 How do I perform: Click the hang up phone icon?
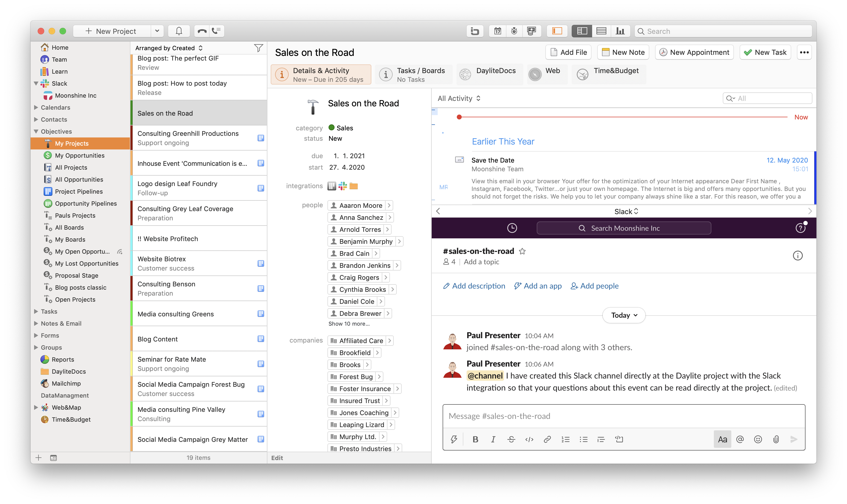coord(202,31)
